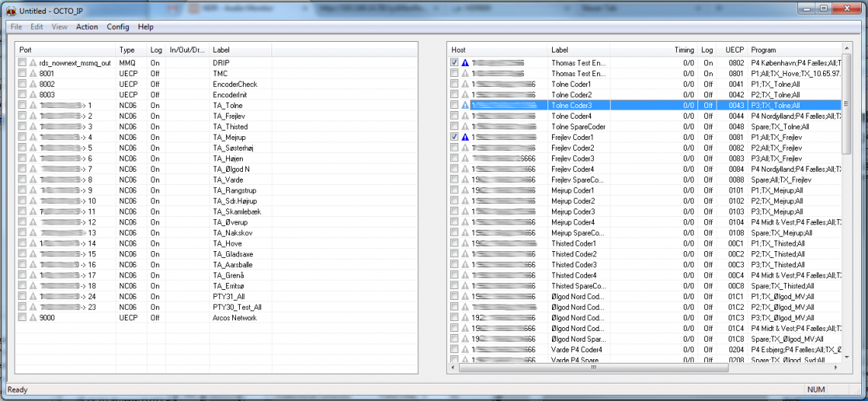Click the warning icon in the TA_Tolne row
The image size is (868, 401).
33,105
